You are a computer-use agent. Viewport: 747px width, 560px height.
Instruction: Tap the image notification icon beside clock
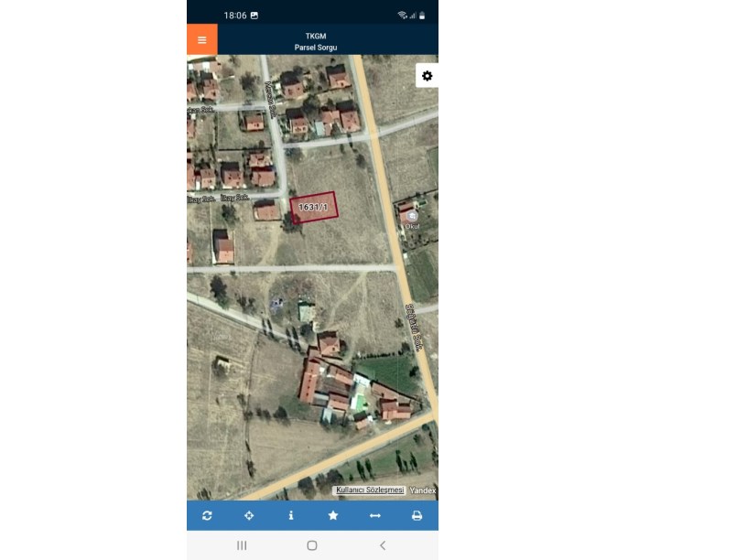click(254, 16)
